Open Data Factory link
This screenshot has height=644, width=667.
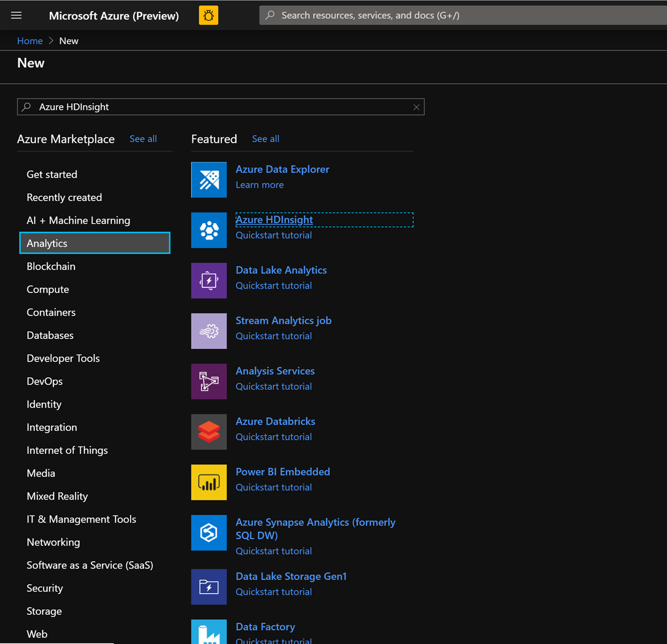[x=265, y=627]
